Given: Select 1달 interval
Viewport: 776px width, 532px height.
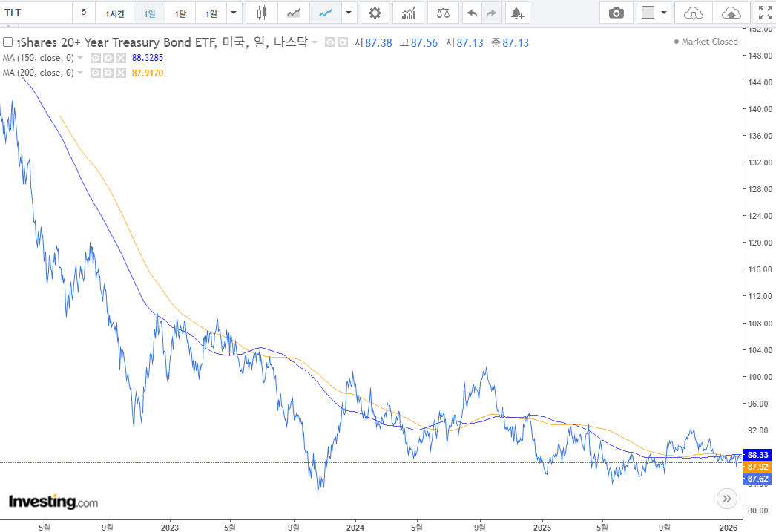Looking at the screenshot, I should 180,13.
